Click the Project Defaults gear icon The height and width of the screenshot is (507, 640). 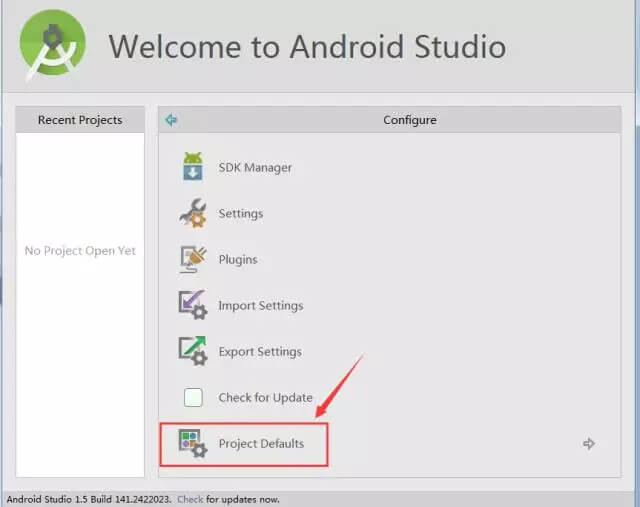(193, 443)
